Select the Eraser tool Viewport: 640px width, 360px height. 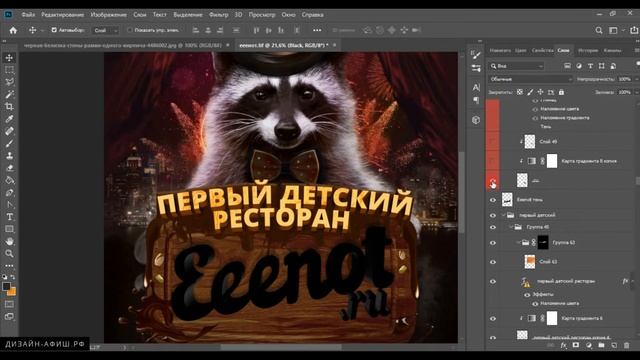(9, 168)
